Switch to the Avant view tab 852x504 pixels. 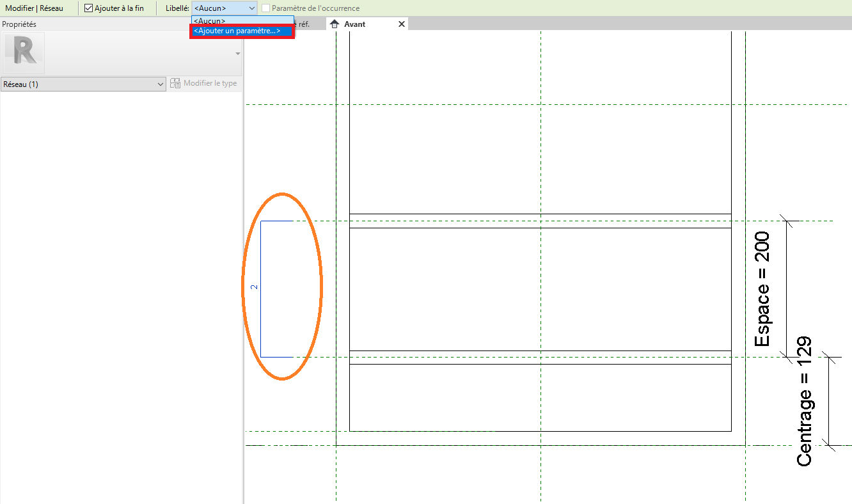click(x=355, y=24)
